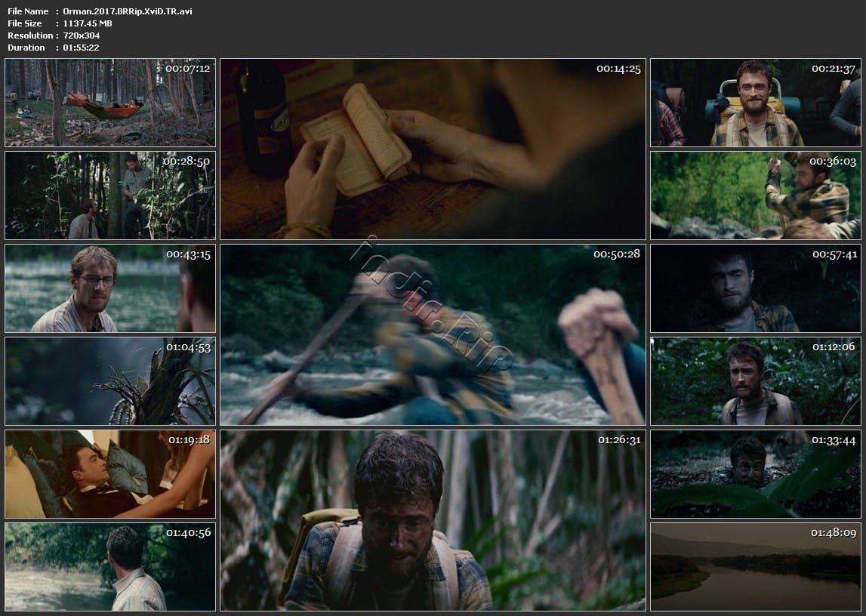
Task: Open the bedroom frame stamped 01:19:18
Action: click(x=110, y=474)
